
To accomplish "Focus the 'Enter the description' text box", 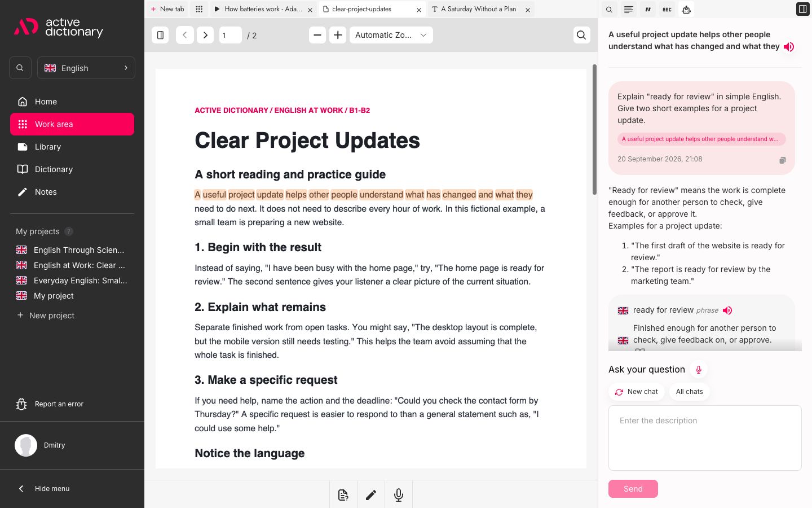I will (x=705, y=438).
